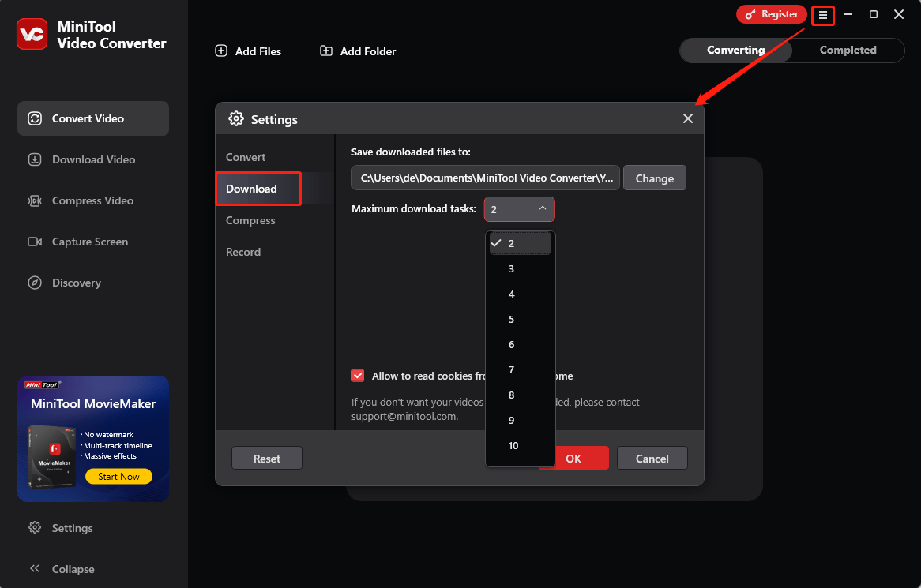
Task: Select 7 in the tasks dropdown list
Action: (x=521, y=369)
